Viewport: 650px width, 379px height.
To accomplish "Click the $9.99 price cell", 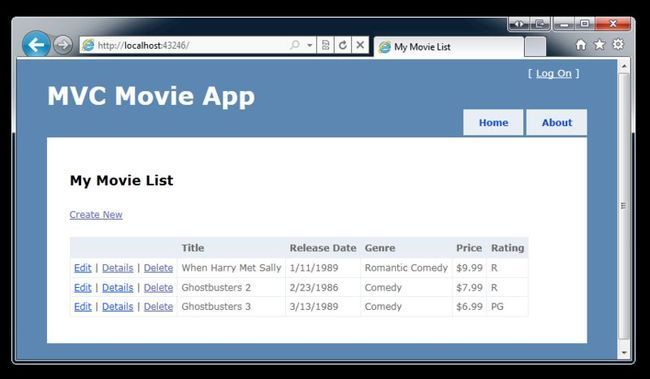I will point(469,268).
